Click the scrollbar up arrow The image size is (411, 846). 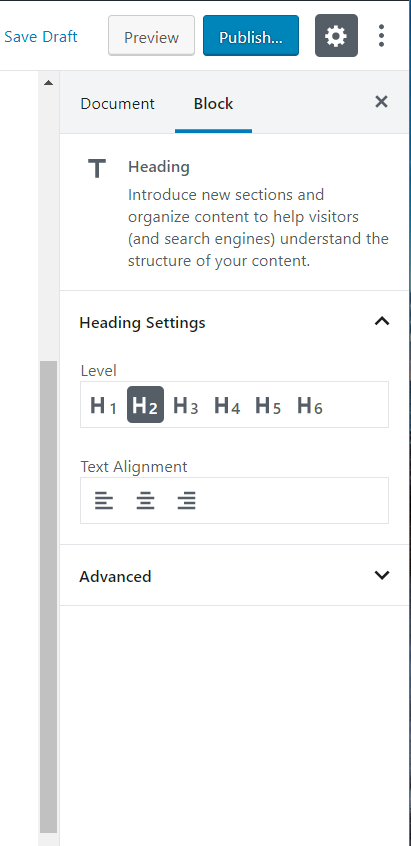(49, 83)
